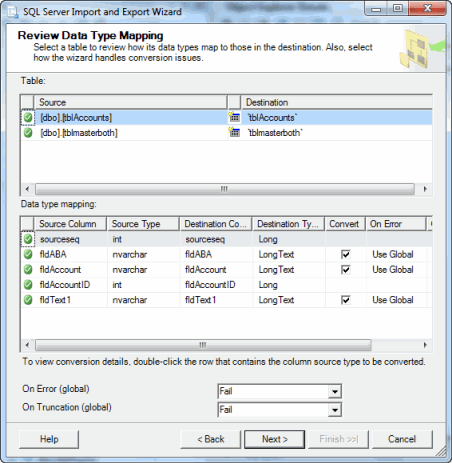This screenshot has height=463, width=452.
Task: Open 'Use Global' On Error cell for fldABA
Action: tap(396, 254)
